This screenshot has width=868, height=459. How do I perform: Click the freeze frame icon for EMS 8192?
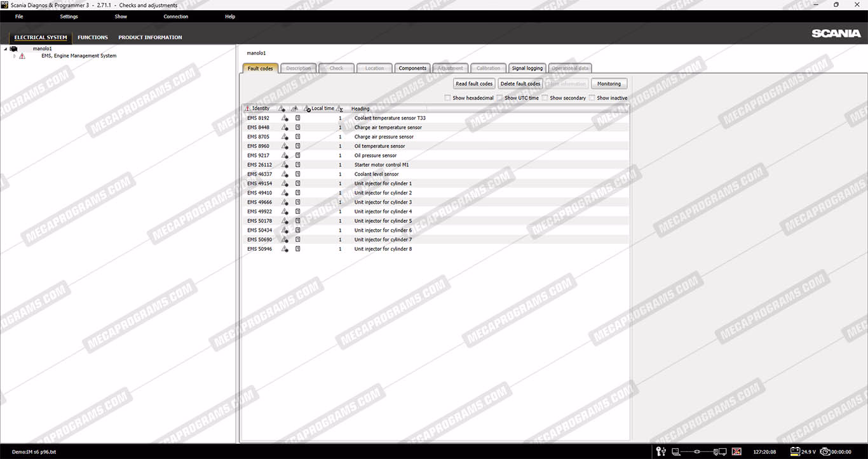(297, 118)
